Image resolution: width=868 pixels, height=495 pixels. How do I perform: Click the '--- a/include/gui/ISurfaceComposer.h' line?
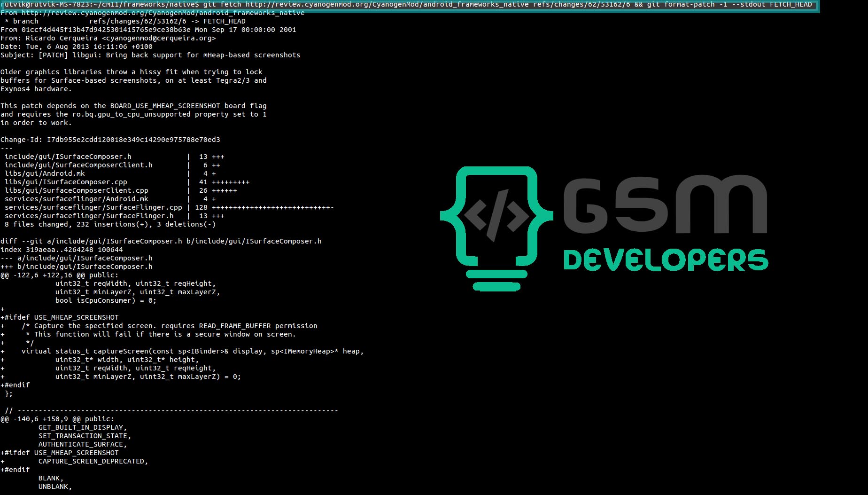coord(77,258)
